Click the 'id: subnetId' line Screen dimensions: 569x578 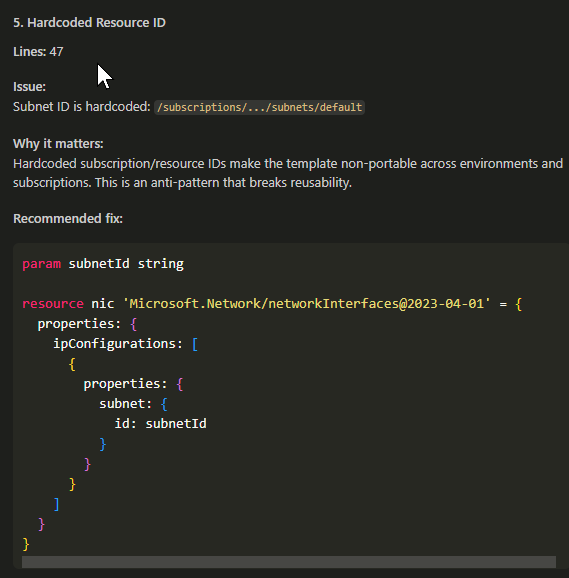(161, 424)
